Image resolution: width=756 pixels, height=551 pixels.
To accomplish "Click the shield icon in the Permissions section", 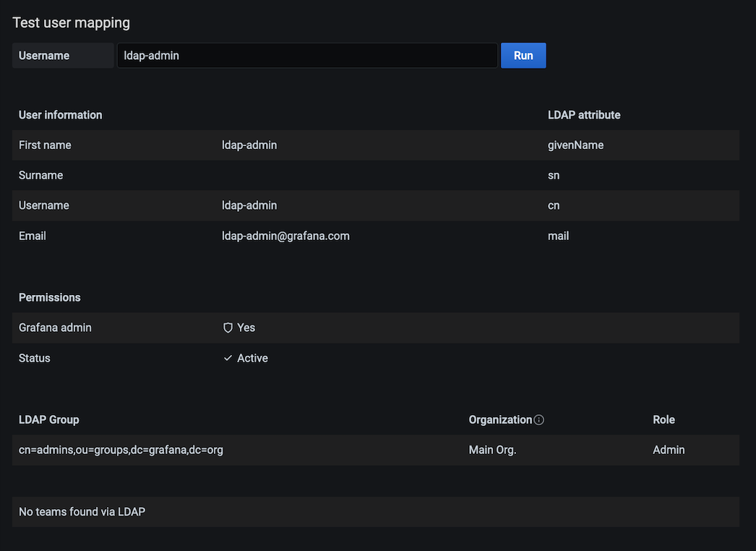I will (x=228, y=328).
